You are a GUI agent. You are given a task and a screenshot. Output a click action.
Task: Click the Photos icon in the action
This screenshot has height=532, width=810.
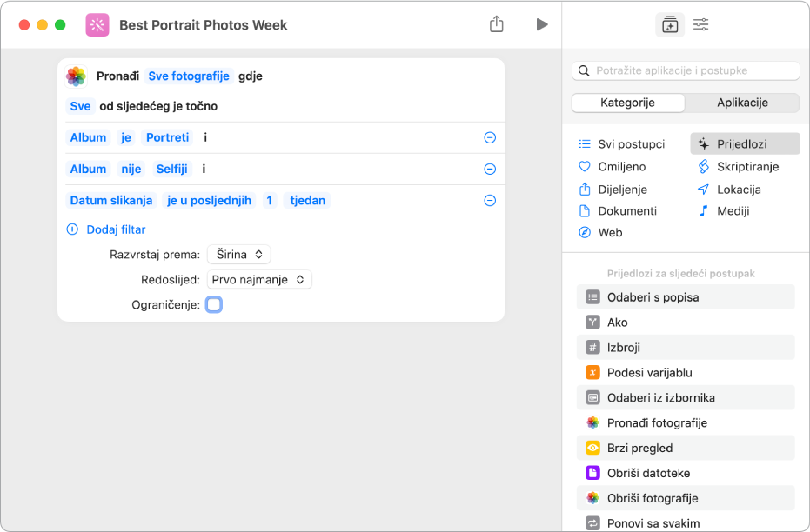tap(77, 76)
